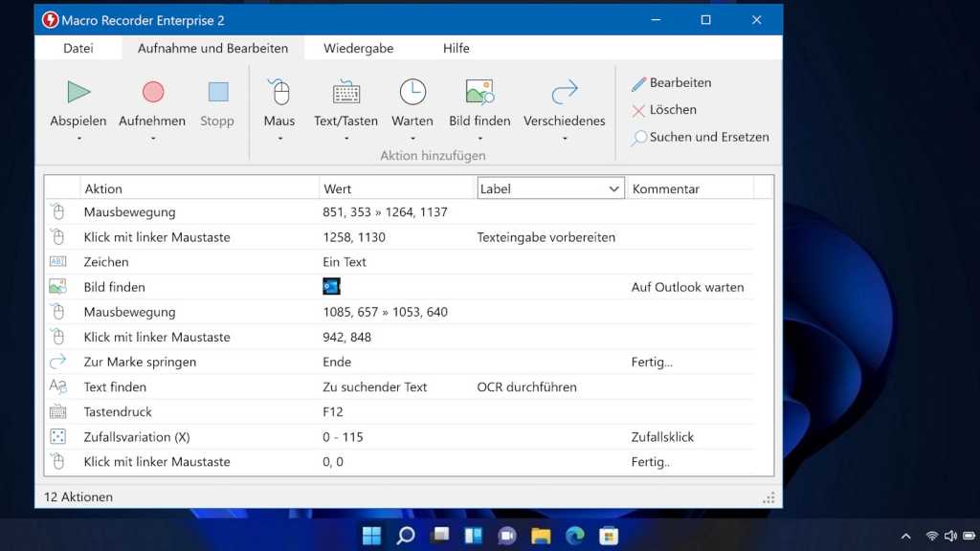Image resolution: width=980 pixels, height=551 pixels.
Task: Click the Warten clock icon
Action: [412, 92]
